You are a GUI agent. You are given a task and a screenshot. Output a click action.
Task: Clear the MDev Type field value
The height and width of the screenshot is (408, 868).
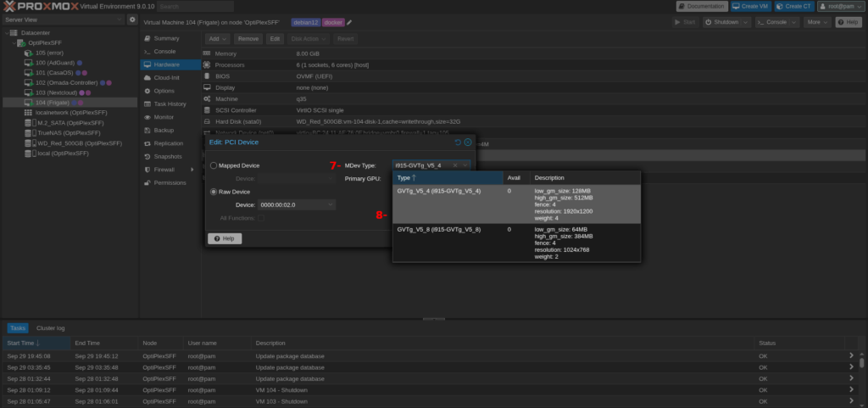(455, 165)
